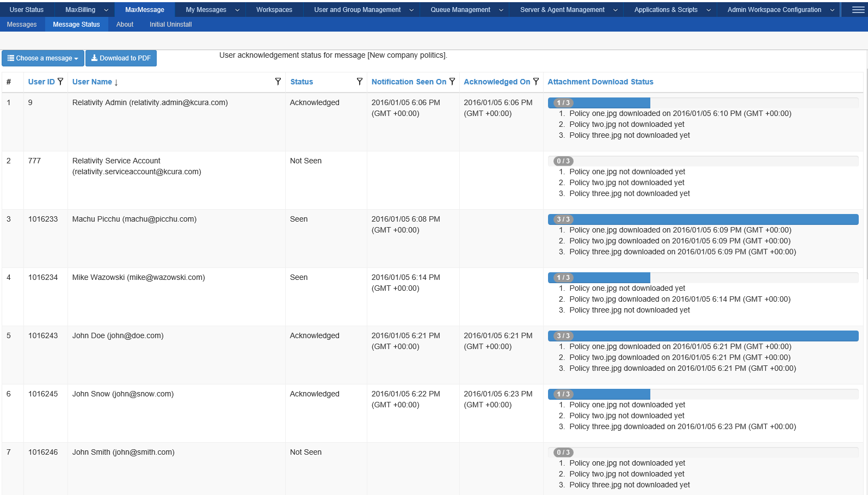This screenshot has width=868, height=495.
Task: Click John Snow 1/3 progress bar
Action: click(703, 394)
